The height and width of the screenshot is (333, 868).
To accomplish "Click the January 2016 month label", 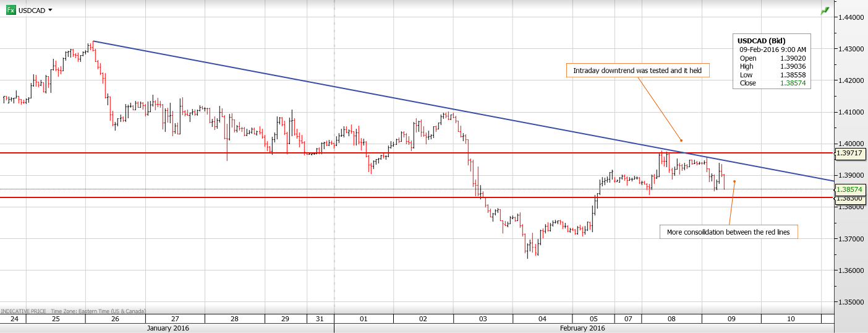I will click(x=168, y=328).
